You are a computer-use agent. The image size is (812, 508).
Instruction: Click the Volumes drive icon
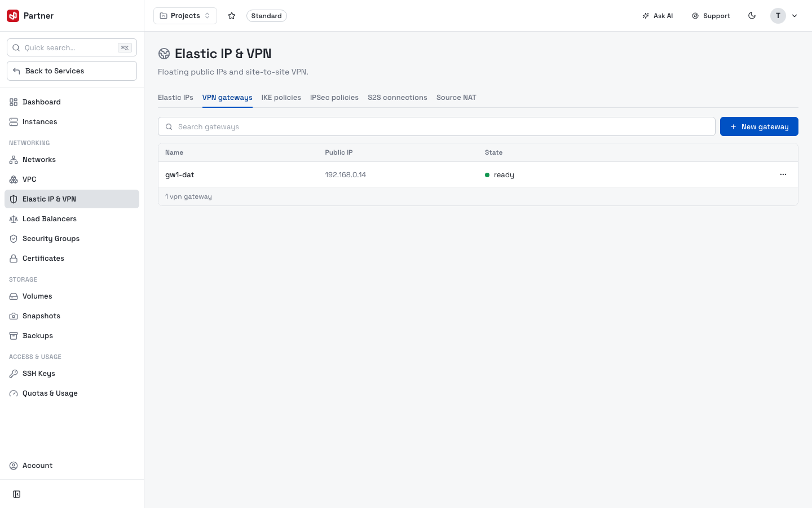coord(14,296)
